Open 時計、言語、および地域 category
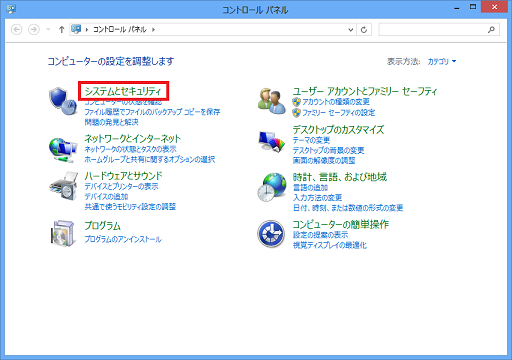 point(340,177)
